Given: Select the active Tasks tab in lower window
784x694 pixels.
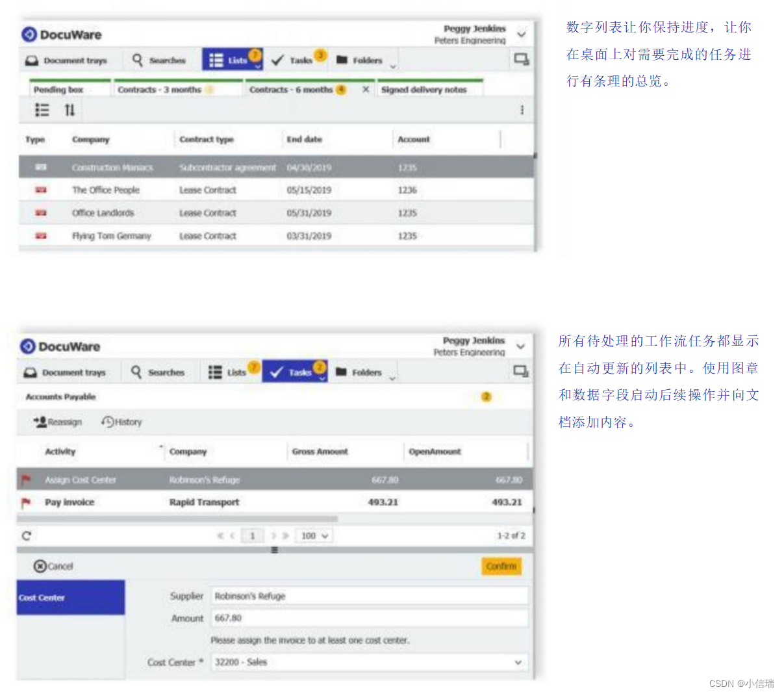Looking at the screenshot, I should coord(295,372).
